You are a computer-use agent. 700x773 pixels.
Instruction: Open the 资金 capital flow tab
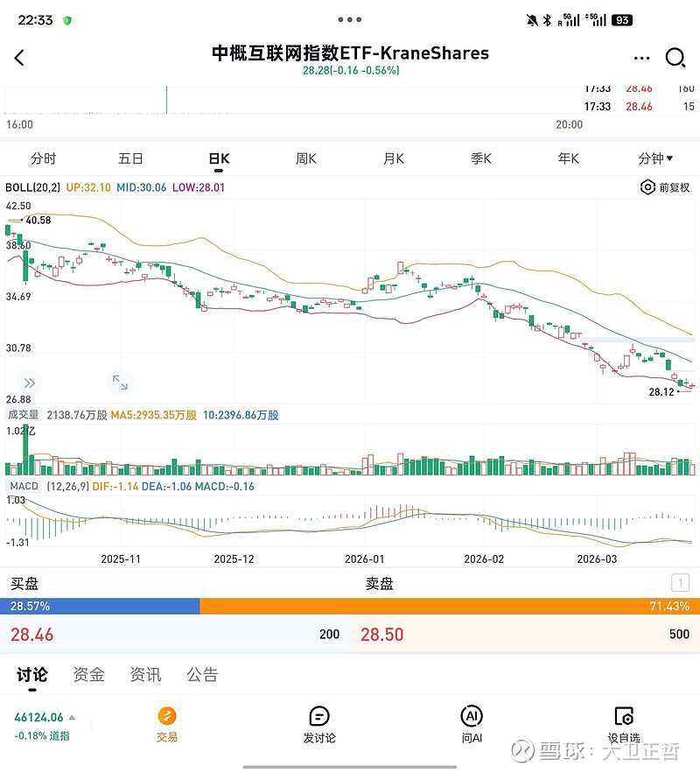88,674
